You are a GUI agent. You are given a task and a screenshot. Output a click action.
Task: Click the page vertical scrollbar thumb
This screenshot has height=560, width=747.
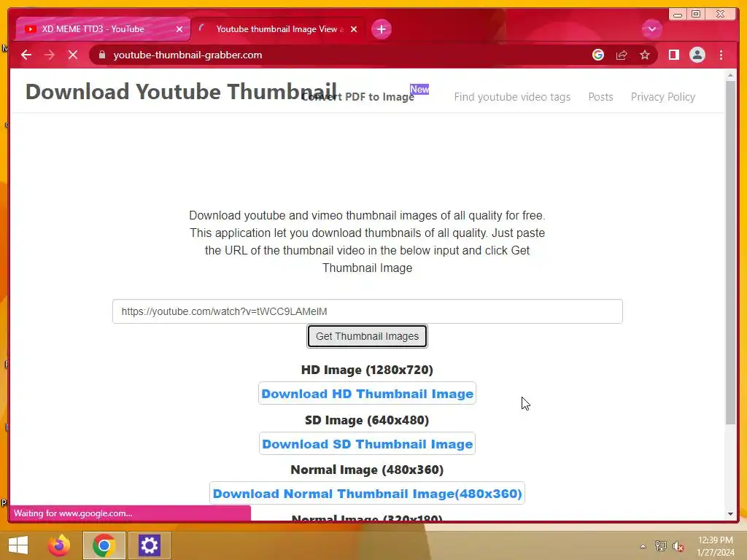pyautogui.click(x=730, y=252)
